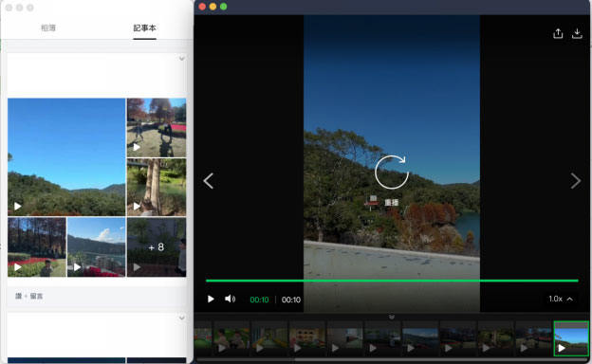This screenshot has height=364, width=592.
Task: Open the +8 more media tile
Action: click(x=157, y=247)
